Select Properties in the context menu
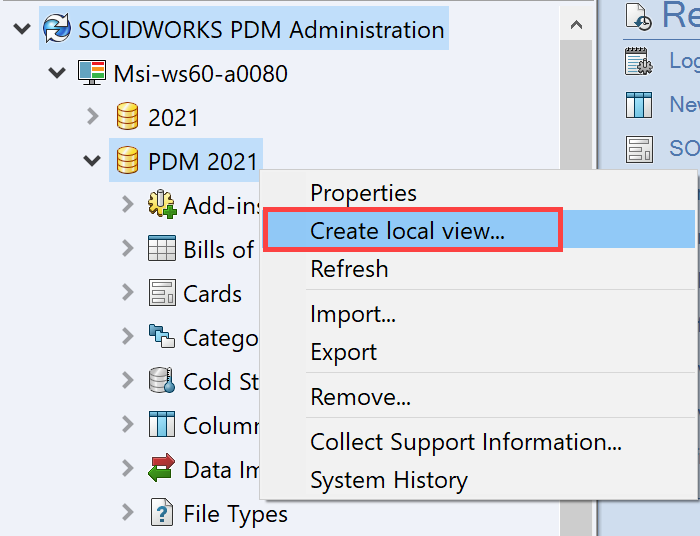The image size is (700, 536). pyautogui.click(x=363, y=193)
